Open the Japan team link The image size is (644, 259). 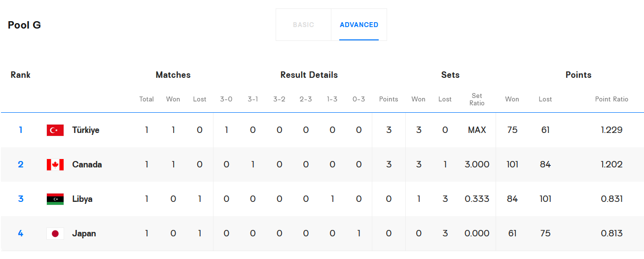[x=84, y=233]
